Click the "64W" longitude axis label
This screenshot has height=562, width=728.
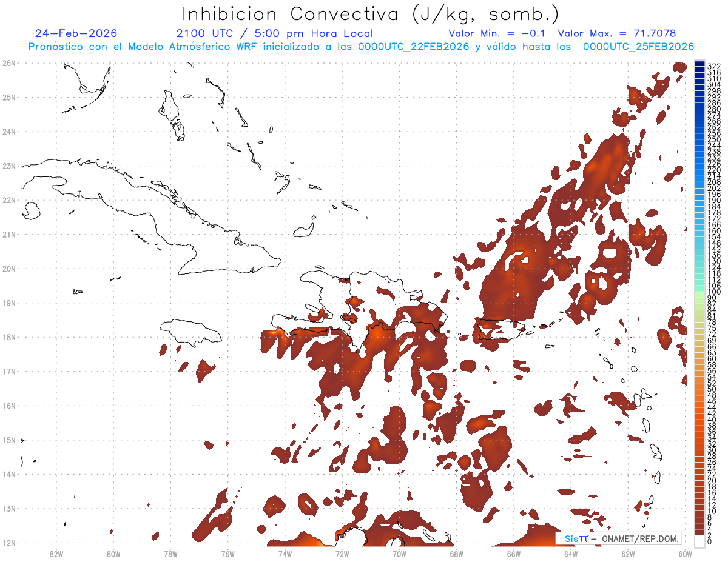click(571, 553)
